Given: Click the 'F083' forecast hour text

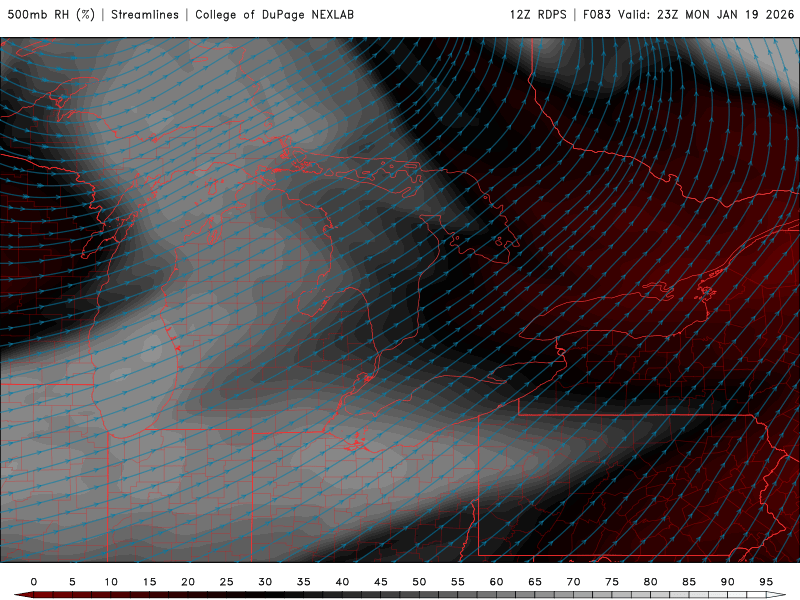Looking at the screenshot, I should tap(597, 15).
